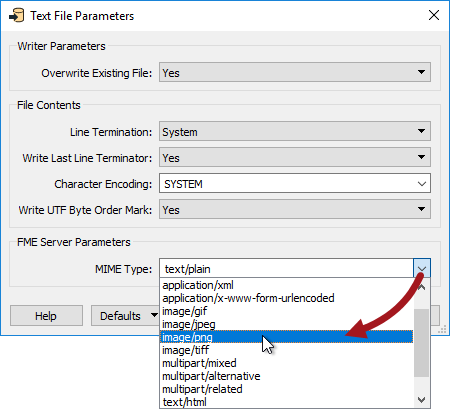
Task: Expand Write UTF Byte Order Mark dropdown
Action: coord(295,209)
